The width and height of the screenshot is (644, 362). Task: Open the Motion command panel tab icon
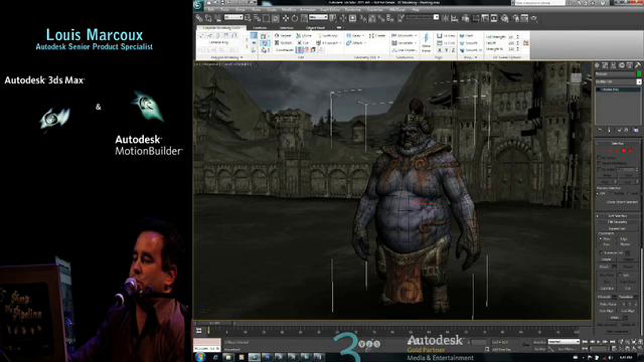[621, 65]
